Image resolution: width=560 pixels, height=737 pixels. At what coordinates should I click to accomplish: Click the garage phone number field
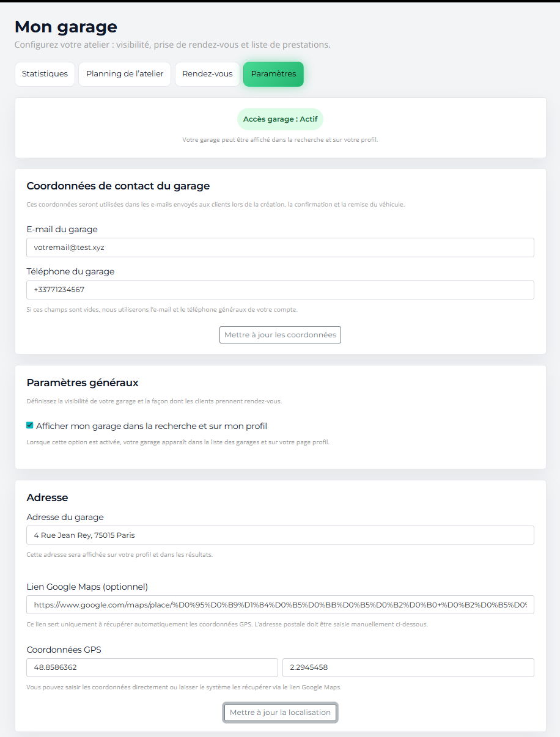[x=280, y=290]
